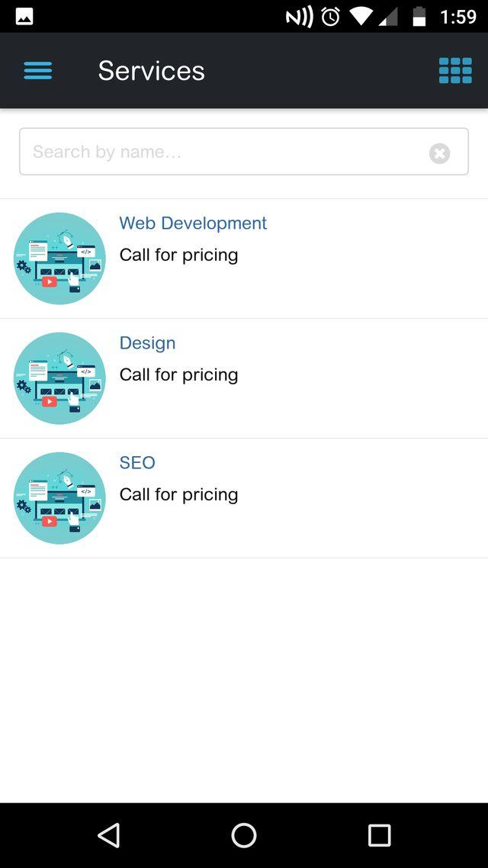
Task: Switch to grid view layout
Action: click(455, 71)
